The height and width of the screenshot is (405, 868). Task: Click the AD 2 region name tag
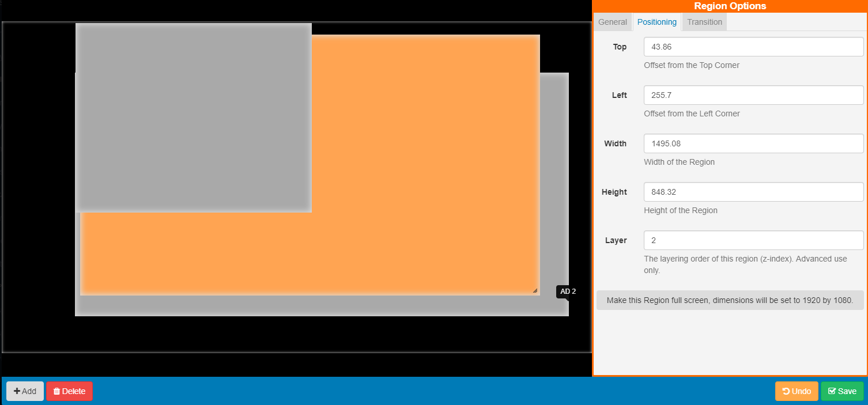(567, 292)
